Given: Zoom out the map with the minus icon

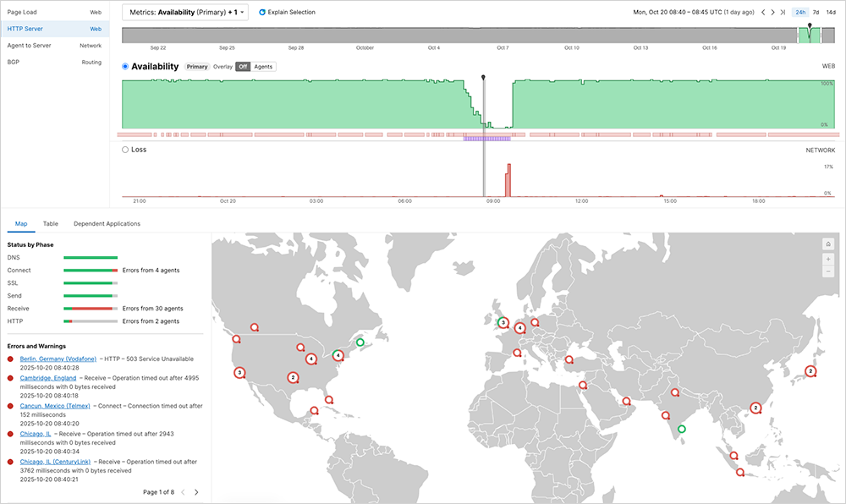Looking at the screenshot, I should pos(828,271).
